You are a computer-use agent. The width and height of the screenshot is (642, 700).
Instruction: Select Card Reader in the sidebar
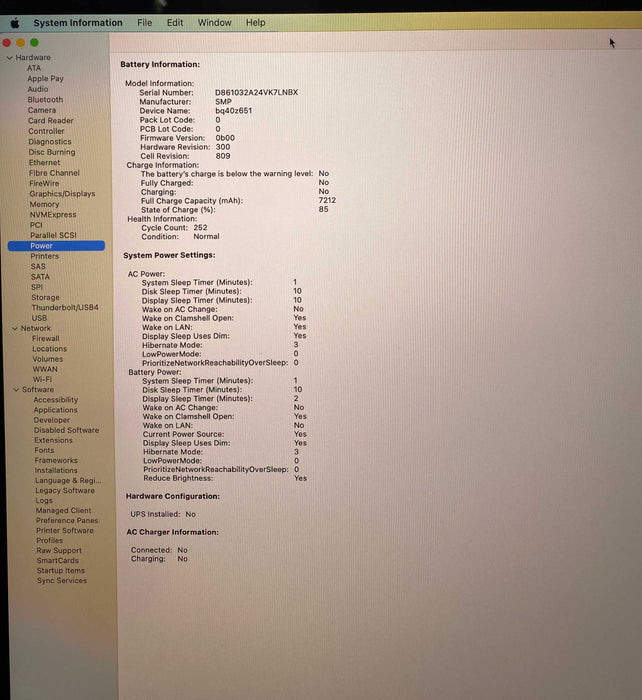point(50,121)
